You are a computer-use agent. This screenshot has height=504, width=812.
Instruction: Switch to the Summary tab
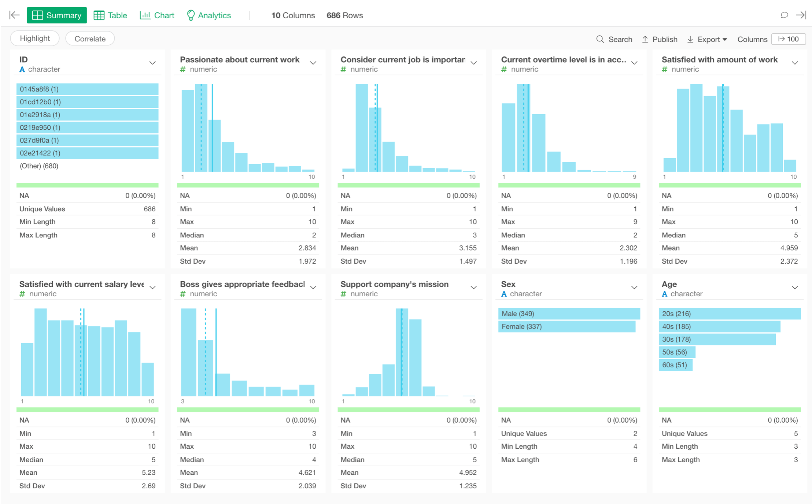point(57,15)
